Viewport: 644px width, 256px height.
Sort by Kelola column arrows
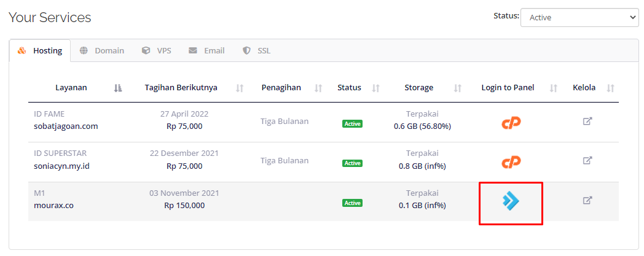click(611, 88)
